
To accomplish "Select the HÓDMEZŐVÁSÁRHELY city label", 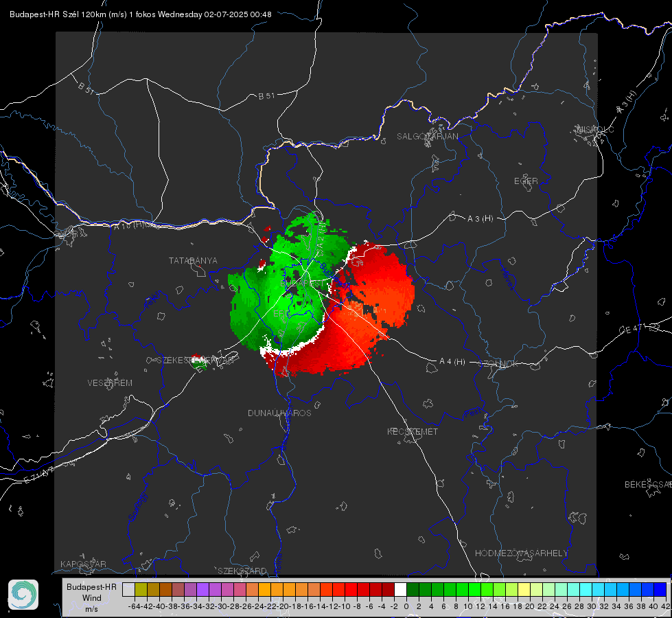I will pos(521,553).
